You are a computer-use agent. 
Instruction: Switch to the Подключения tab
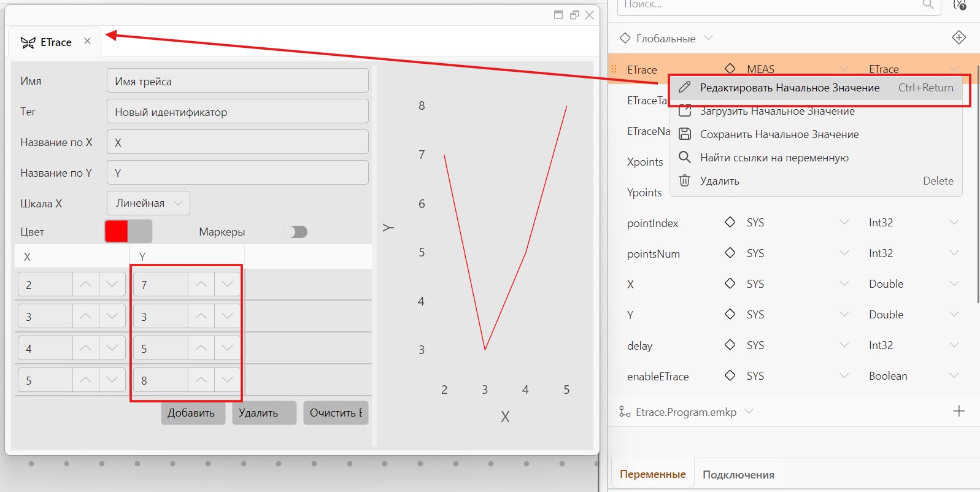pos(738,474)
